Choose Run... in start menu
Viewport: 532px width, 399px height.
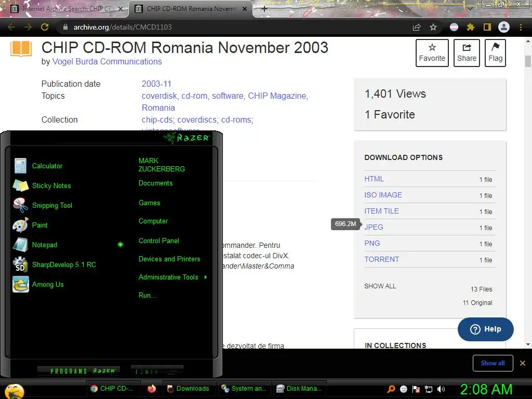[x=148, y=295]
